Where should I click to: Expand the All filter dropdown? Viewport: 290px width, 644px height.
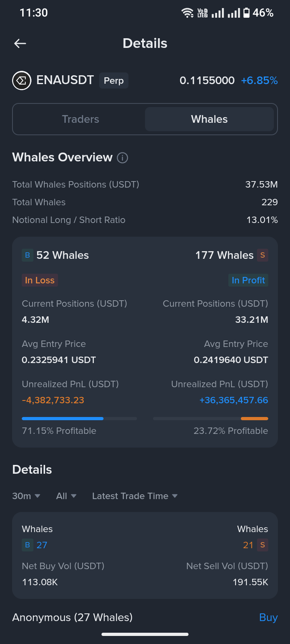tap(66, 496)
